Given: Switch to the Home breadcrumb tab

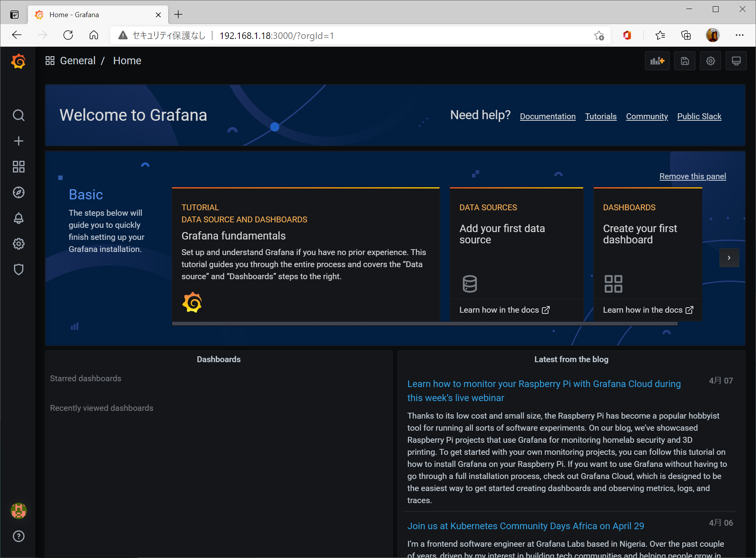Looking at the screenshot, I should point(127,60).
